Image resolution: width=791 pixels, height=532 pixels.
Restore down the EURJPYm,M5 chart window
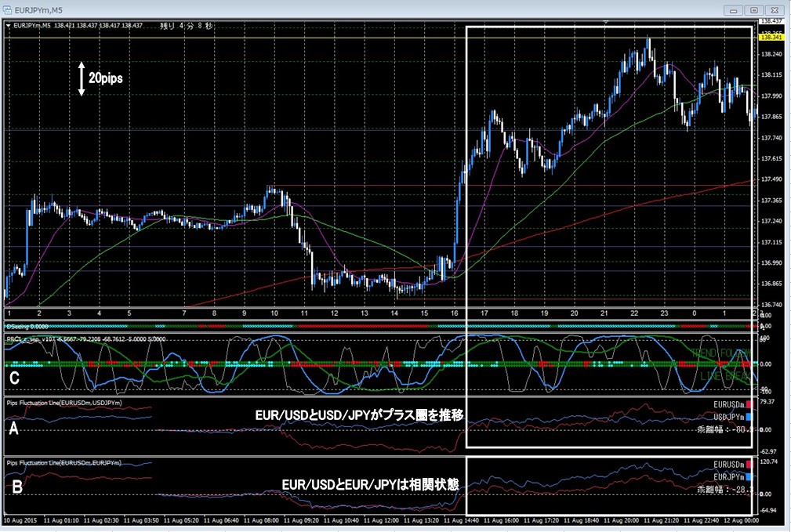click(x=754, y=10)
